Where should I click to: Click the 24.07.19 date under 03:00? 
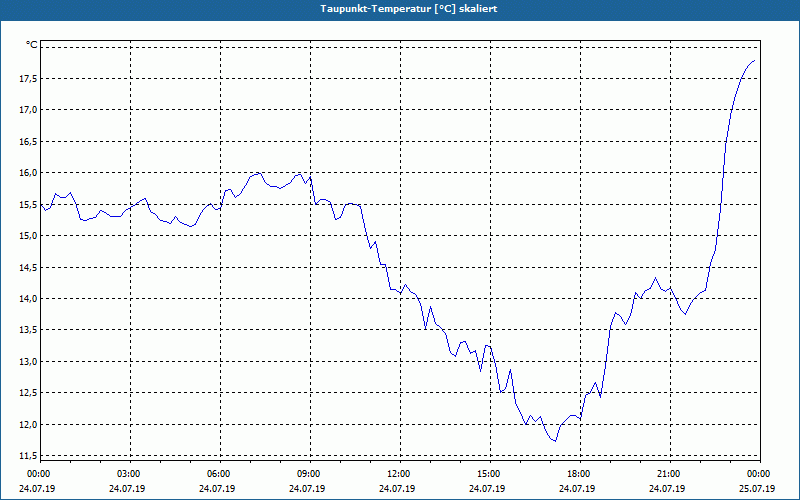pos(128,488)
